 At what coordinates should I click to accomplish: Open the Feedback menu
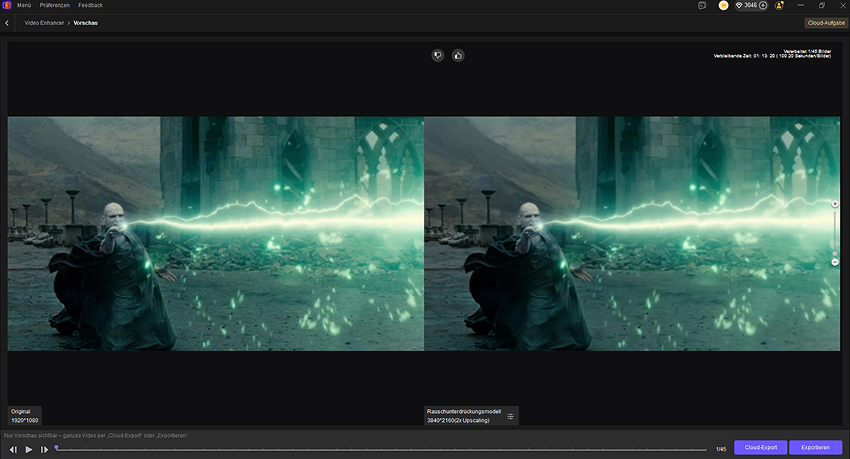point(90,5)
